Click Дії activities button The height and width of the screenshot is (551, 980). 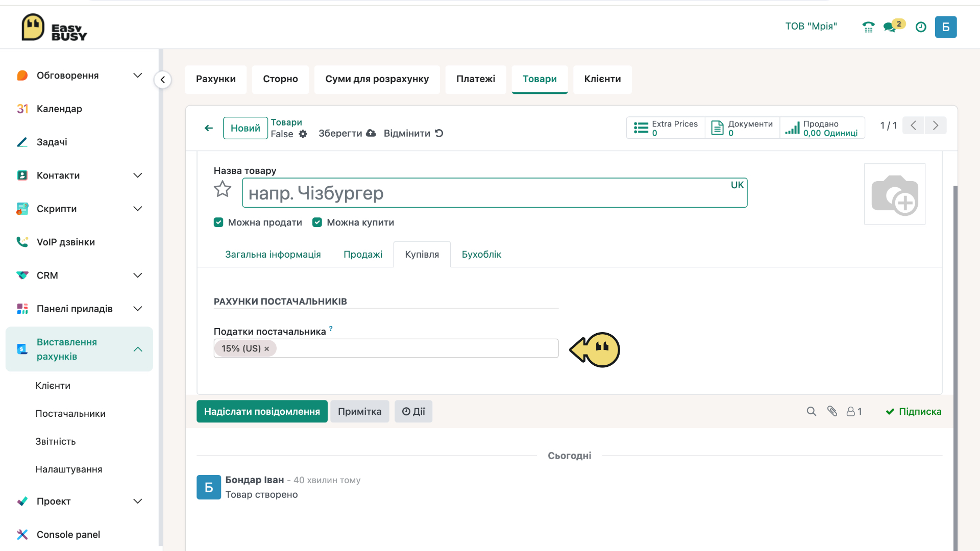pyautogui.click(x=413, y=411)
